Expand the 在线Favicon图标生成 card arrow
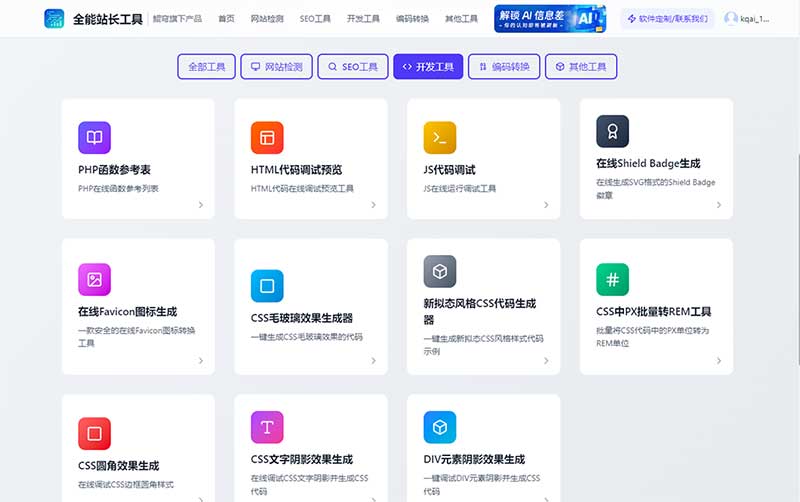This screenshot has width=800, height=502. click(x=201, y=360)
